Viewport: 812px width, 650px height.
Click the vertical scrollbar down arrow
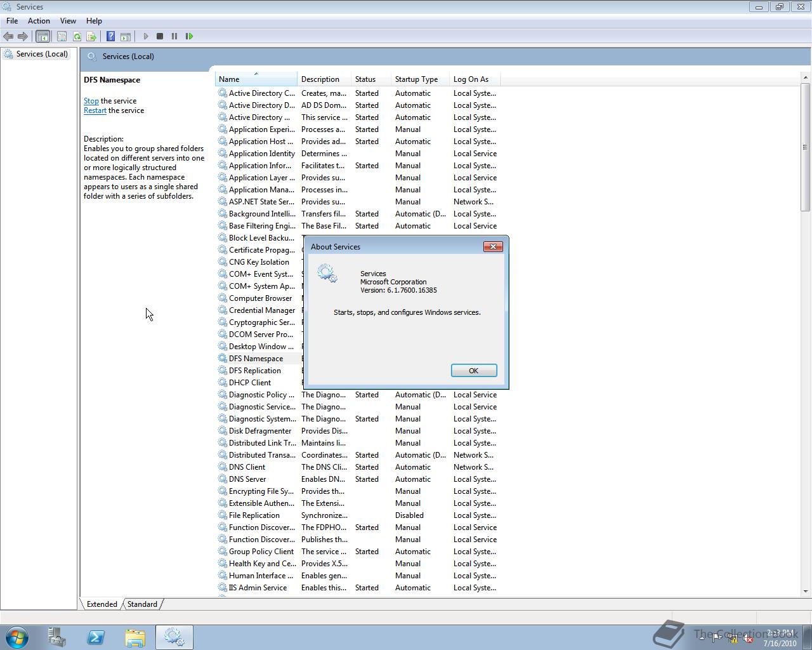806,591
